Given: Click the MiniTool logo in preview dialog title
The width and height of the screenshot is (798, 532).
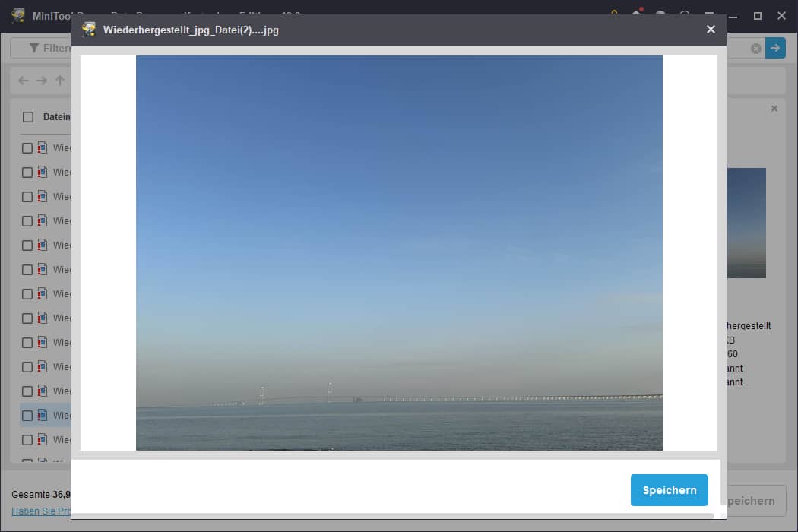Looking at the screenshot, I should [x=89, y=30].
